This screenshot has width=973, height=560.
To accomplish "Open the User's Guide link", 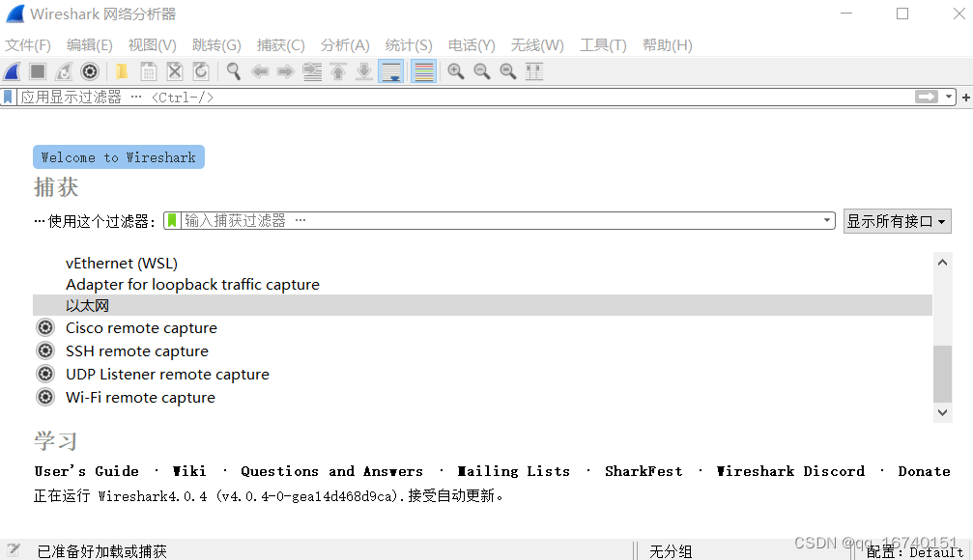I will (x=86, y=471).
